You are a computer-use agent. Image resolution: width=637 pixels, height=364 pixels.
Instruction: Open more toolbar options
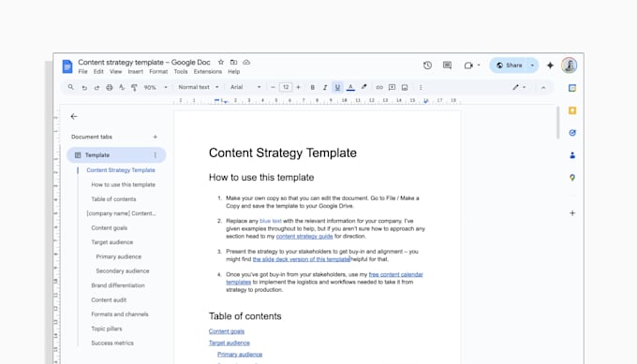pyautogui.click(x=421, y=87)
